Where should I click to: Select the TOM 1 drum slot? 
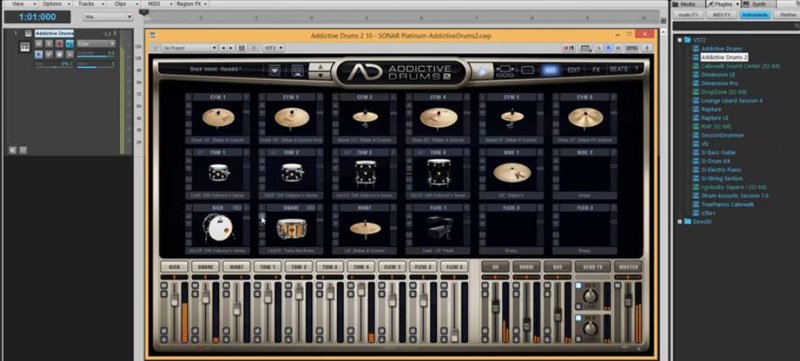pyautogui.click(x=218, y=173)
